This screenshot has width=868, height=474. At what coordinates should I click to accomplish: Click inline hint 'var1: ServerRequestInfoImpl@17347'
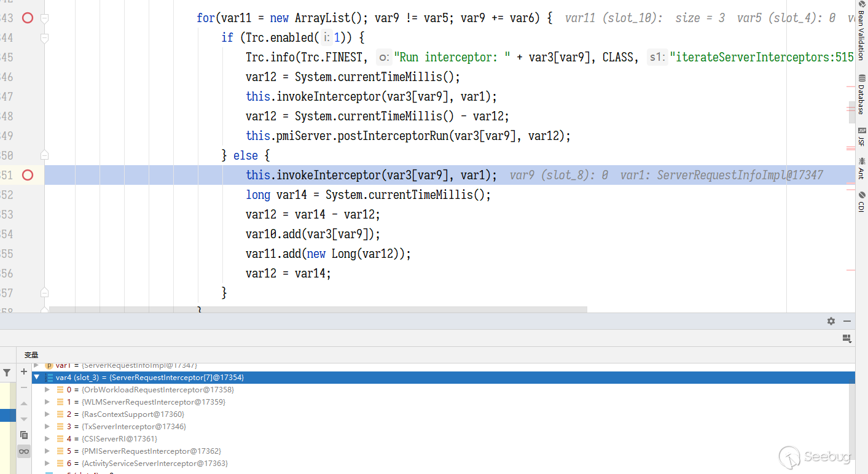pos(721,175)
